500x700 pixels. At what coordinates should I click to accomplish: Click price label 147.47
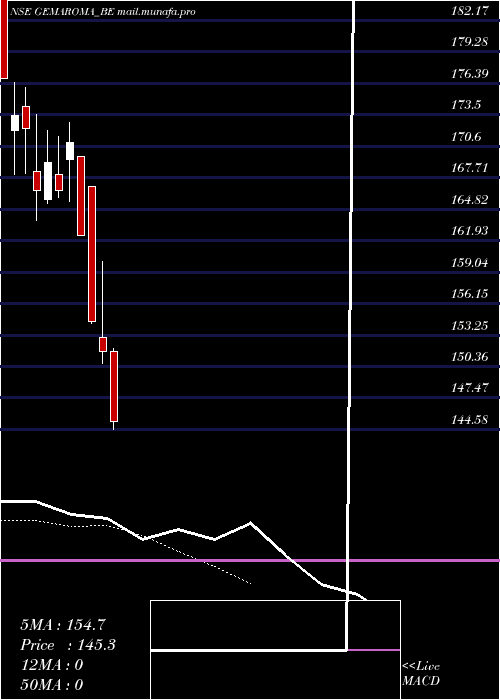click(470, 388)
